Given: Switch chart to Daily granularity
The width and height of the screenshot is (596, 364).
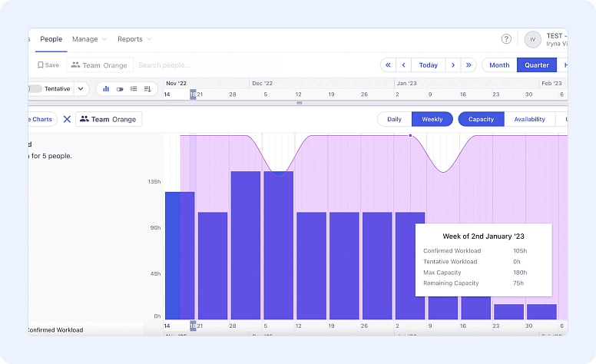Looking at the screenshot, I should coord(394,119).
